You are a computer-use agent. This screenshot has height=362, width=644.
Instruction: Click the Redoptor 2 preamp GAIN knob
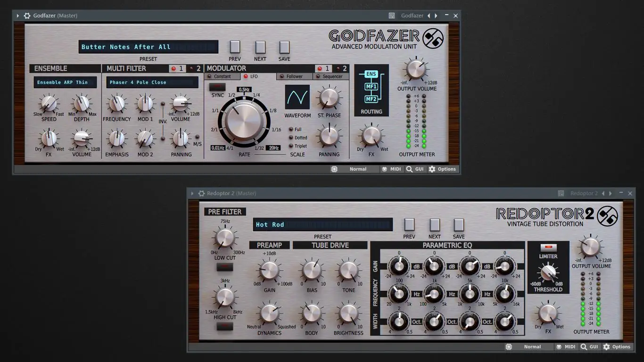(x=270, y=271)
